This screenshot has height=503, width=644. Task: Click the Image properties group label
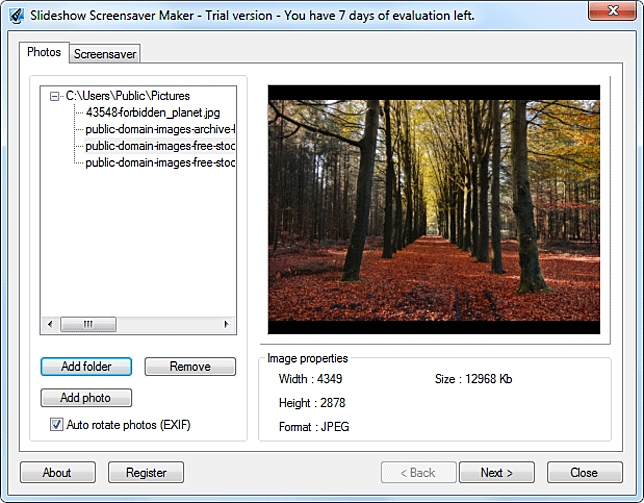(x=307, y=358)
